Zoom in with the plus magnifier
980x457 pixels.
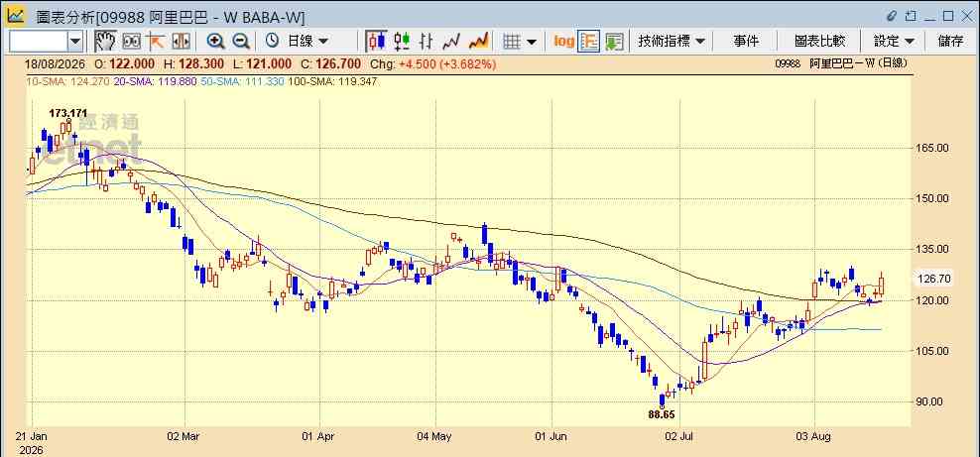coord(215,42)
